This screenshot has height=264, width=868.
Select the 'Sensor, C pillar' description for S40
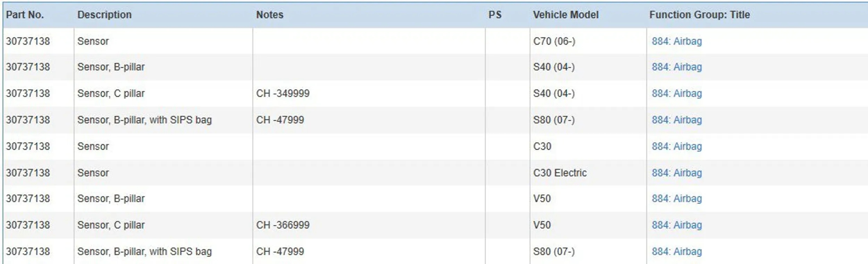click(x=111, y=93)
